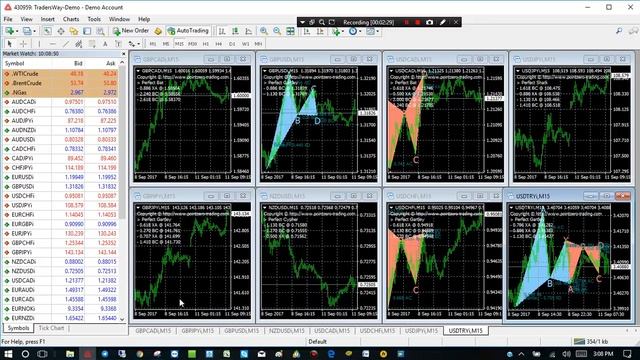Open the Tools menu
The height and width of the screenshot is (360, 640).
tap(94, 19)
